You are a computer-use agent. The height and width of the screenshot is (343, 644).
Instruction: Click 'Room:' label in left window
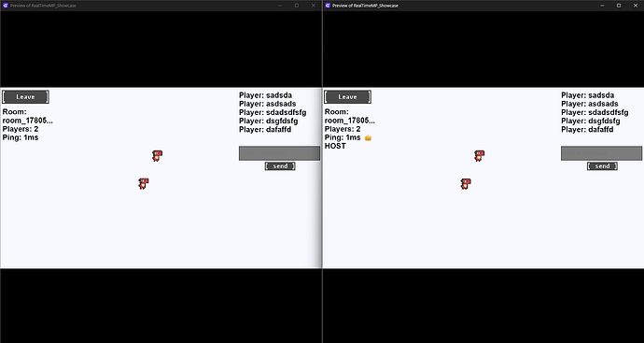tap(14, 112)
